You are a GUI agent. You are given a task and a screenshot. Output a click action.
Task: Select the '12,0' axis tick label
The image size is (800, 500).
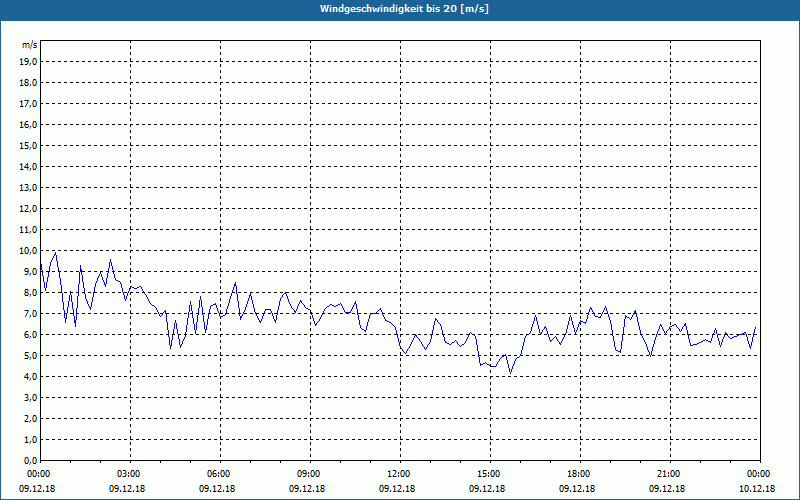(29, 209)
